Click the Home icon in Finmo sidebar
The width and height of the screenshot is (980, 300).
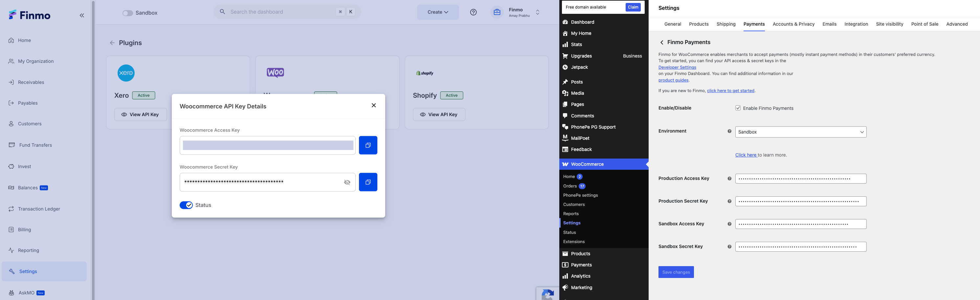(x=11, y=40)
